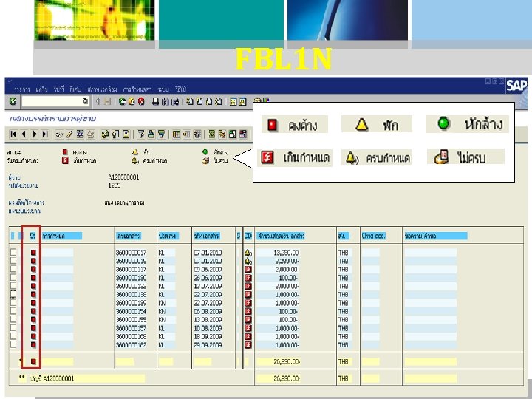Viewport: 532px width, 399px height.
Task: Click the green Back arrow icon
Action: pyautogui.click(x=122, y=101)
